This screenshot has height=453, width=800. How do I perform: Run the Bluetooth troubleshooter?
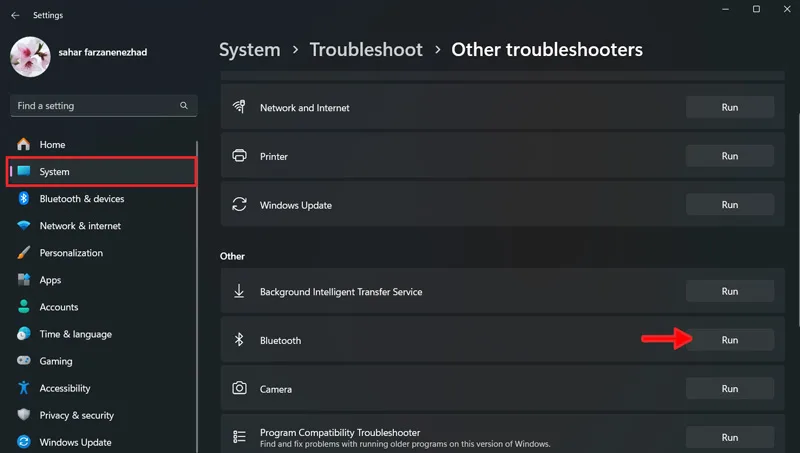tap(730, 340)
